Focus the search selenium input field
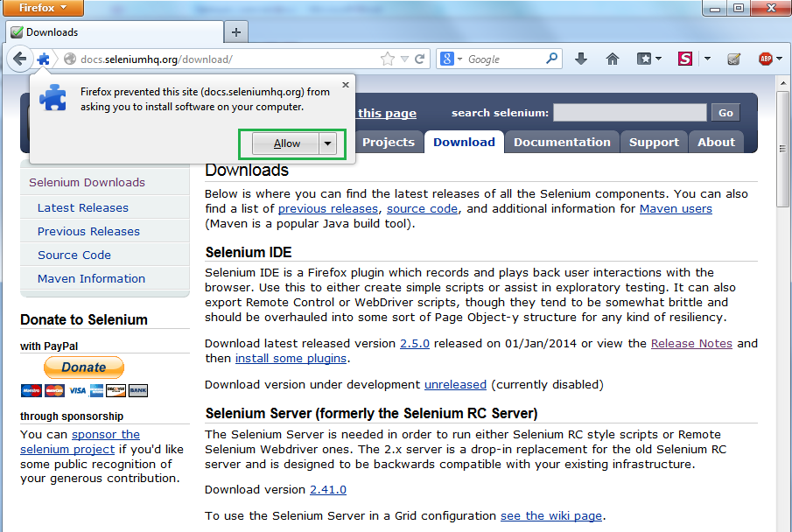 [630, 113]
